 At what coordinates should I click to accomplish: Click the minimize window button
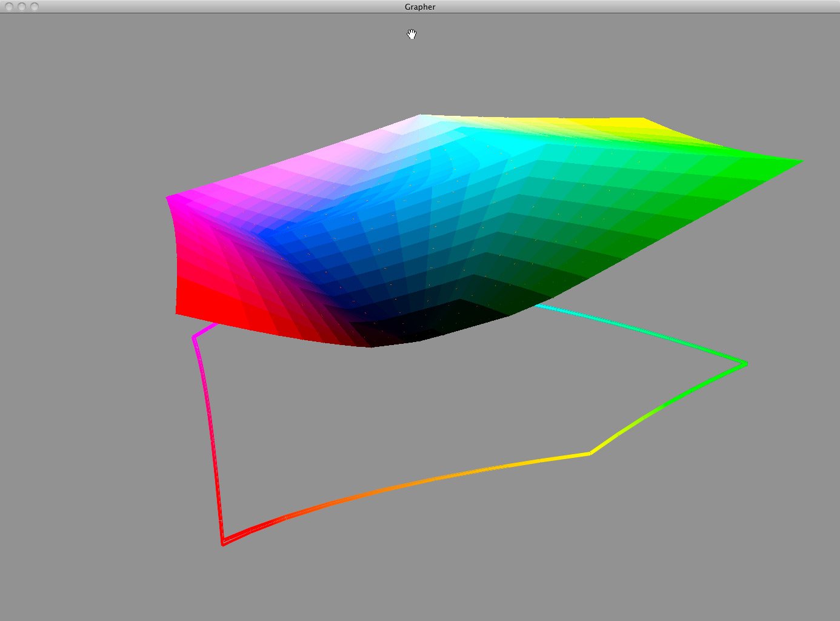[22, 7]
